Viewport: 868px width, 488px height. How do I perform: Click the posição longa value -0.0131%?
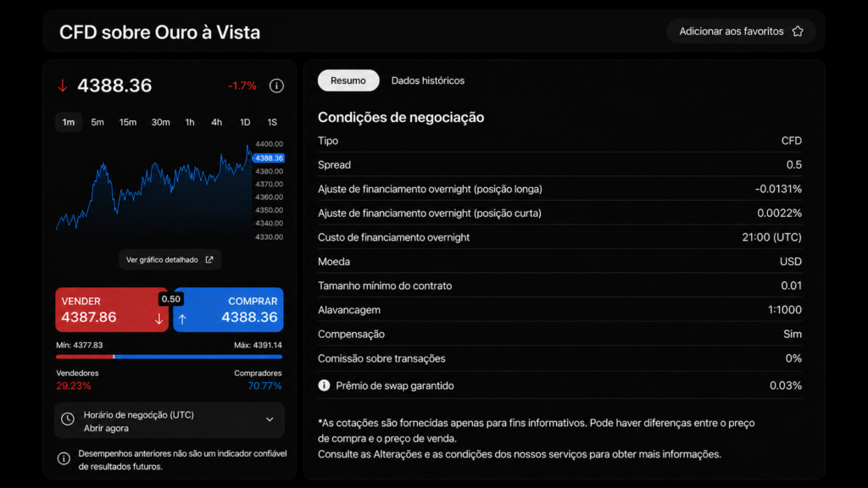click(x=778, y=189)
